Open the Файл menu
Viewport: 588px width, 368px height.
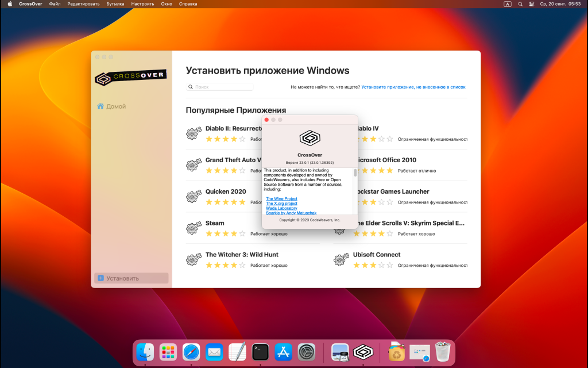pyautogui.click(x=55, y=4)
